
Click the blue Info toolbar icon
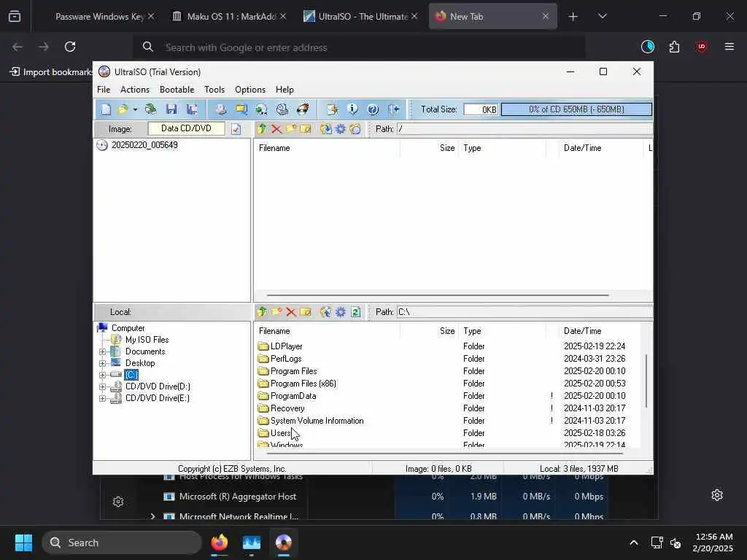[x=352, y=109]
